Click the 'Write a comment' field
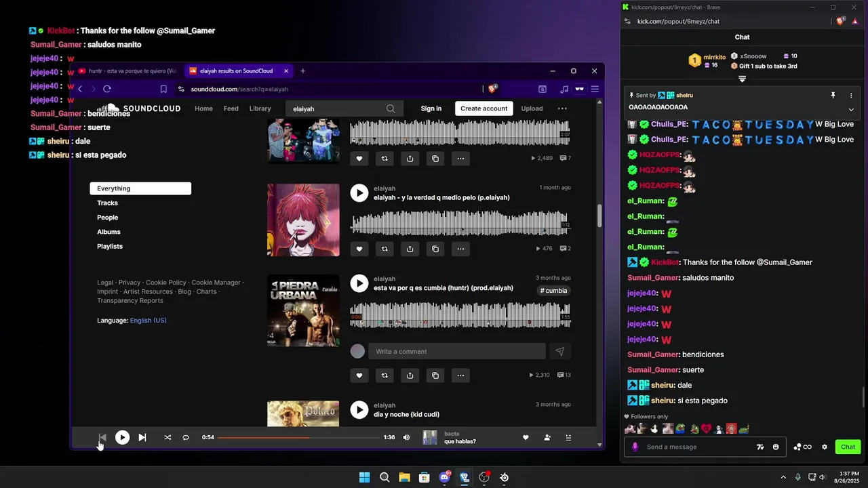The width and height of the screenshot is (868, 488). click(x=456, y=351)
